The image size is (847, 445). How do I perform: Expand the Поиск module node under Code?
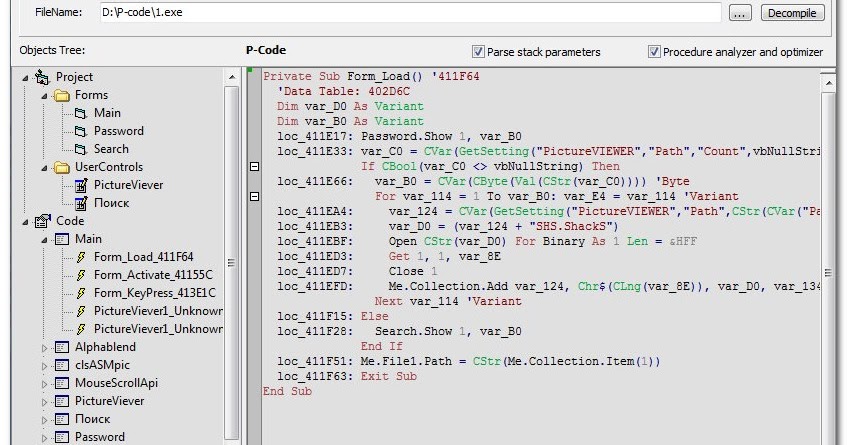click(x=44, y=420)
